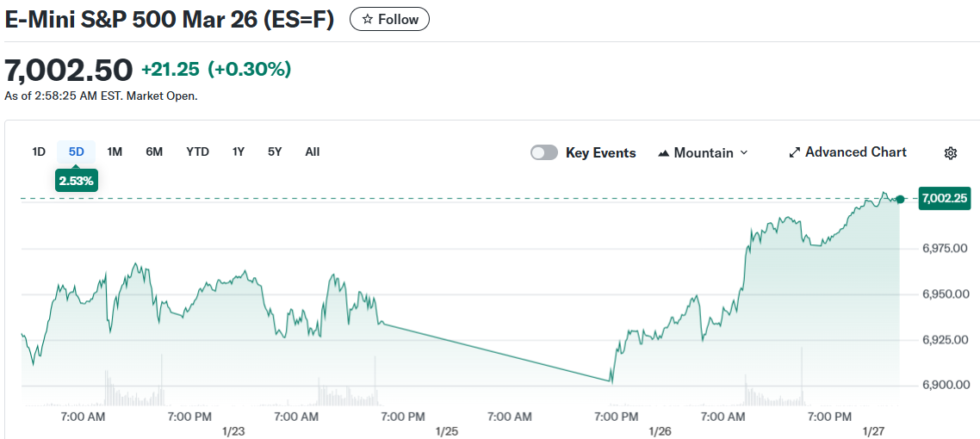
Task: Switch to the 6M time range
Action: (154, 151)
